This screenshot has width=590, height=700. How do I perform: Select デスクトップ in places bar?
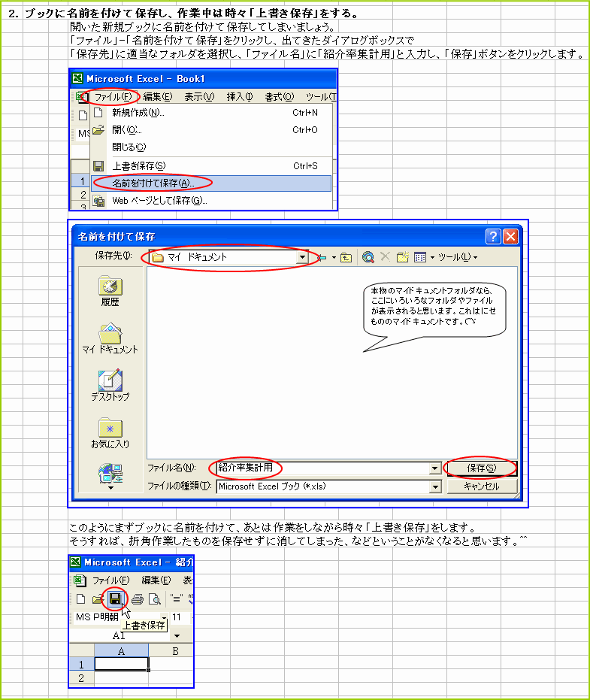tap(110, 386)
